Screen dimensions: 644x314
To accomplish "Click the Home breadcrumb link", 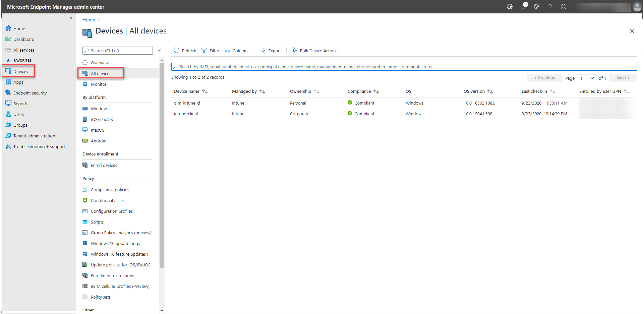I will point(89,20).
